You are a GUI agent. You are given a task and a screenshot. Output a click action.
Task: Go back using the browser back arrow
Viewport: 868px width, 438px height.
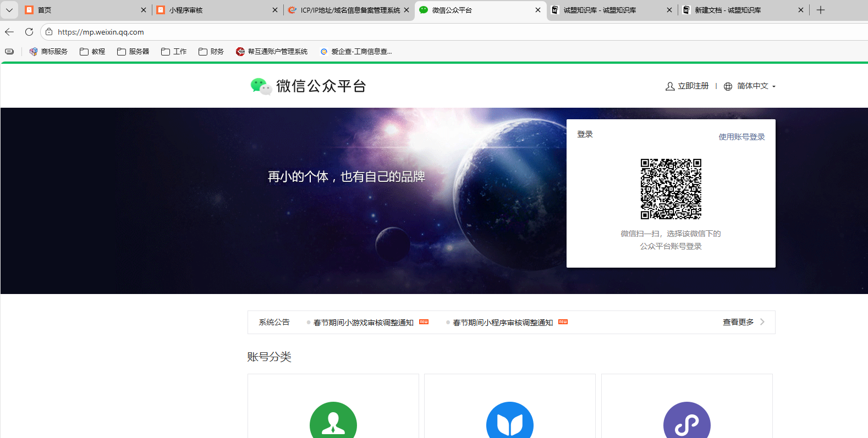[9, 32]
